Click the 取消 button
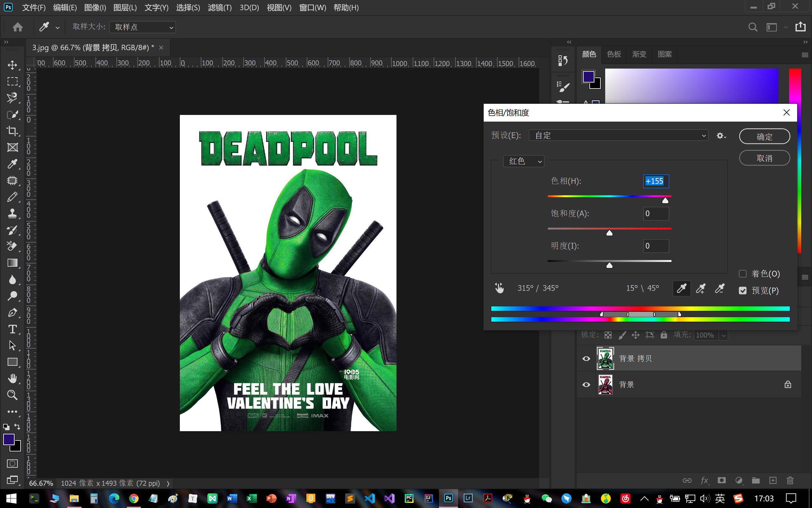The image size is (812, 508). tap(764, 158)
